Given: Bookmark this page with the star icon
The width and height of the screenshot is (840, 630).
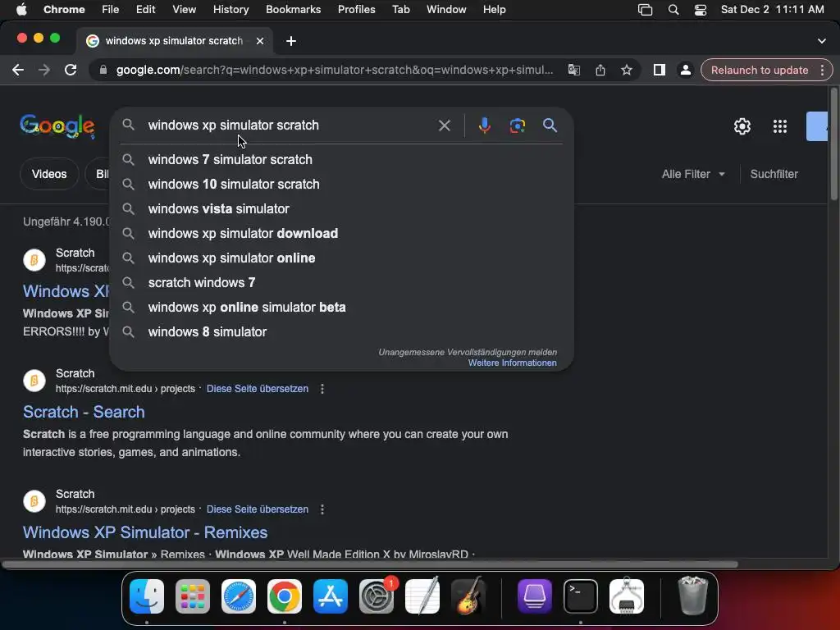Looking at the screenshot, I should (626, 71).
